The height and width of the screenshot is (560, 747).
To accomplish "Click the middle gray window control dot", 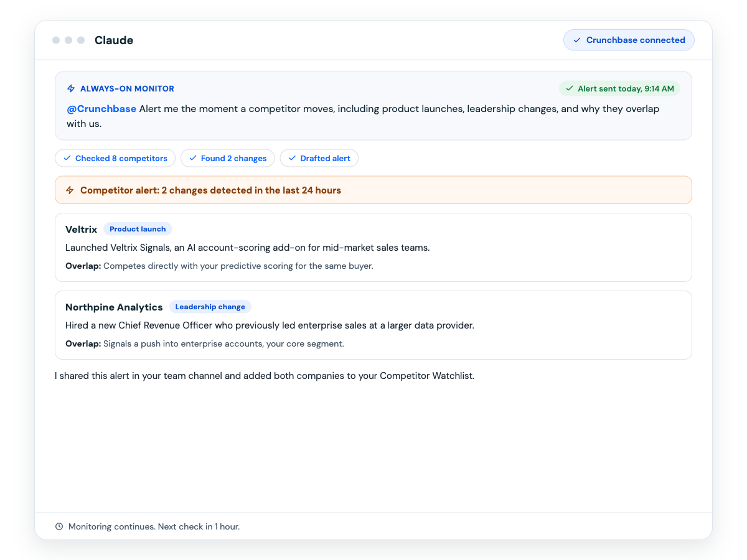I will point(68,40).
